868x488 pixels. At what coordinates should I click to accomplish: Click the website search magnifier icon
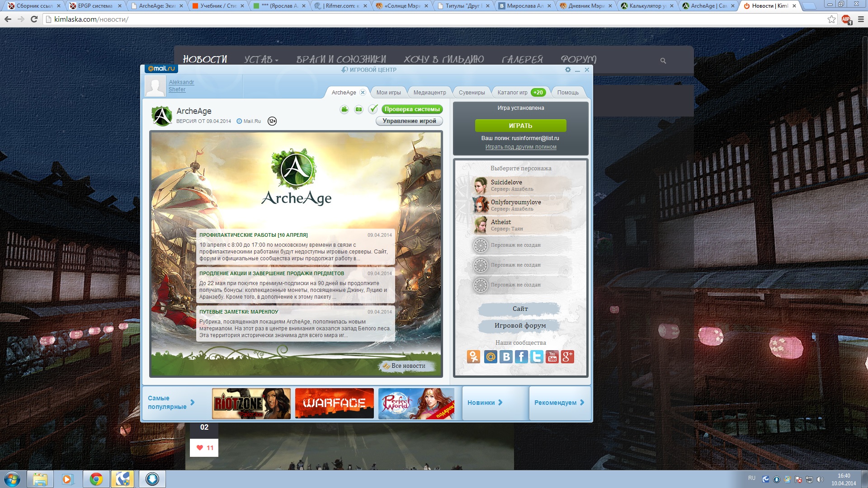tap(663, 61)
